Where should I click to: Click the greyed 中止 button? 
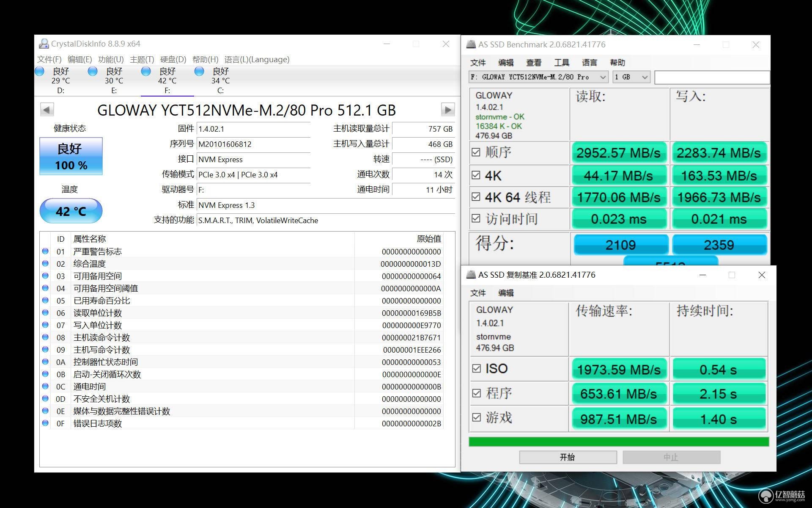(x=671, y=457)
